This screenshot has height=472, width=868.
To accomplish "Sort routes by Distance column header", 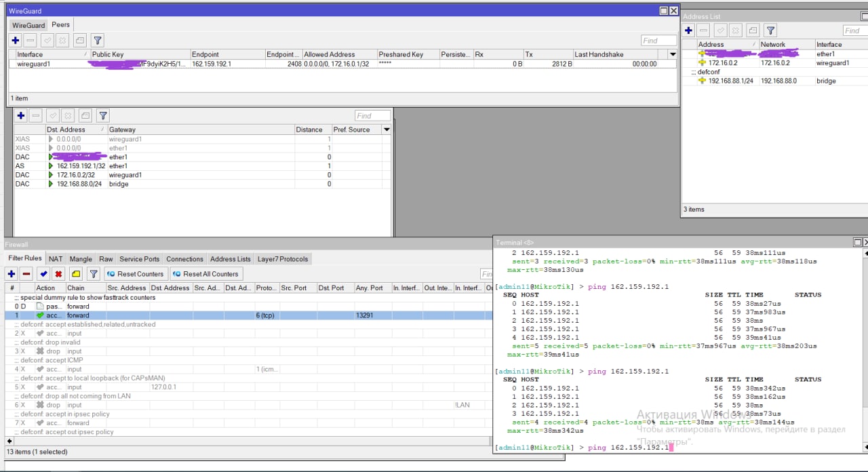I will tap(313, 130).
